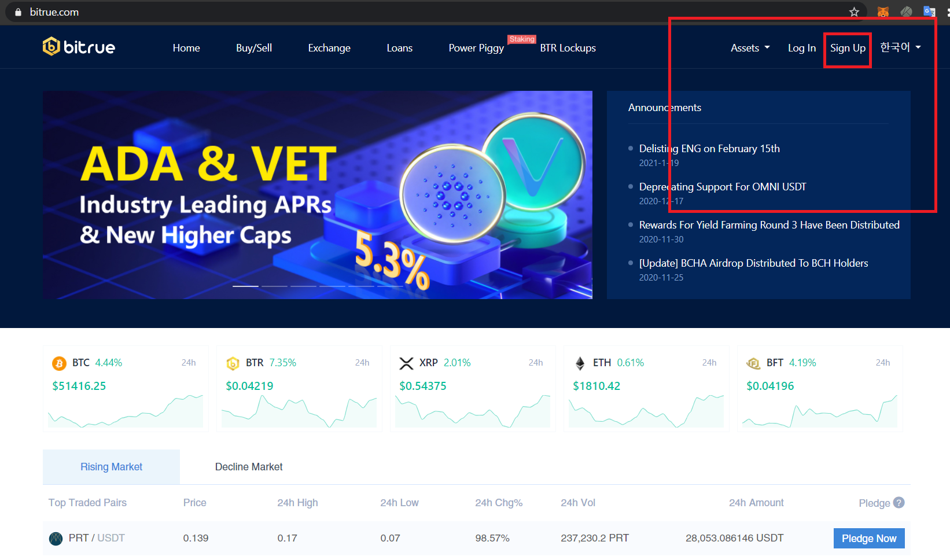Click the $0.04219 BTR price

click(249, 386)
